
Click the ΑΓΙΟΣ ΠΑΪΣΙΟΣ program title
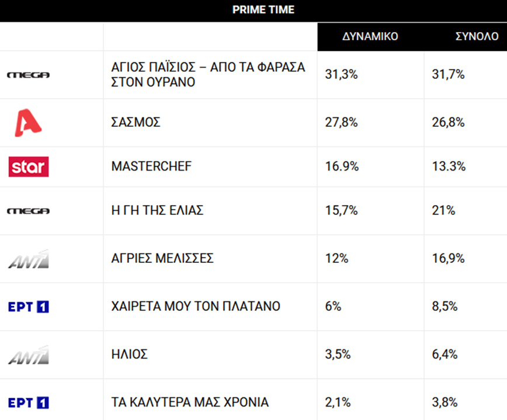pos(208,74)
